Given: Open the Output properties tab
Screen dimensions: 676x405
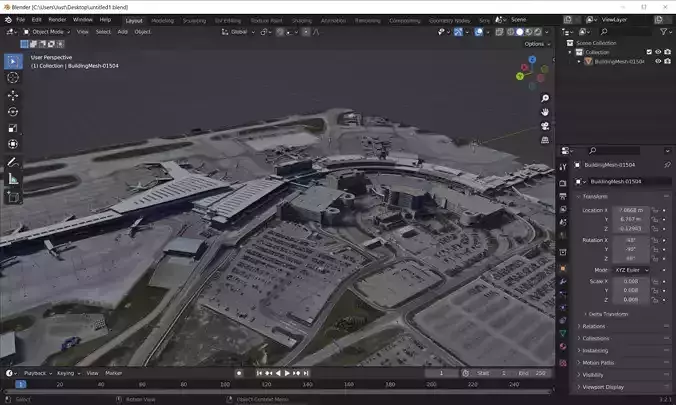Looking at the screenshot, I should pos(563,196).
